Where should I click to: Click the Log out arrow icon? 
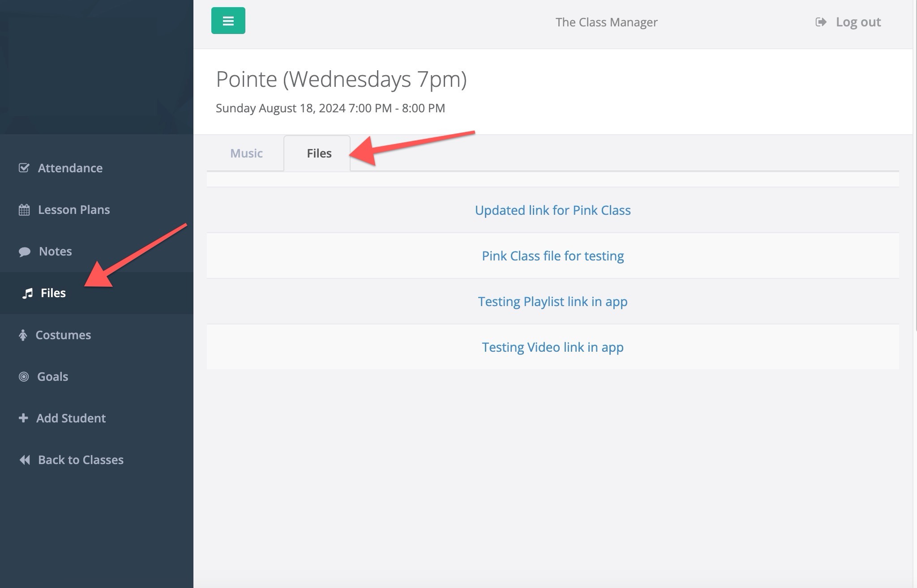click(821, 22)
